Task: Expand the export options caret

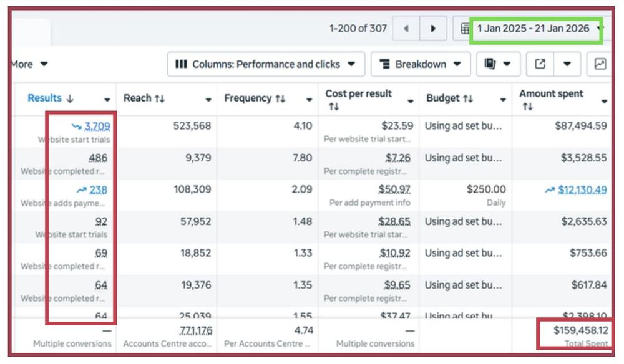Action: point(567,64)
